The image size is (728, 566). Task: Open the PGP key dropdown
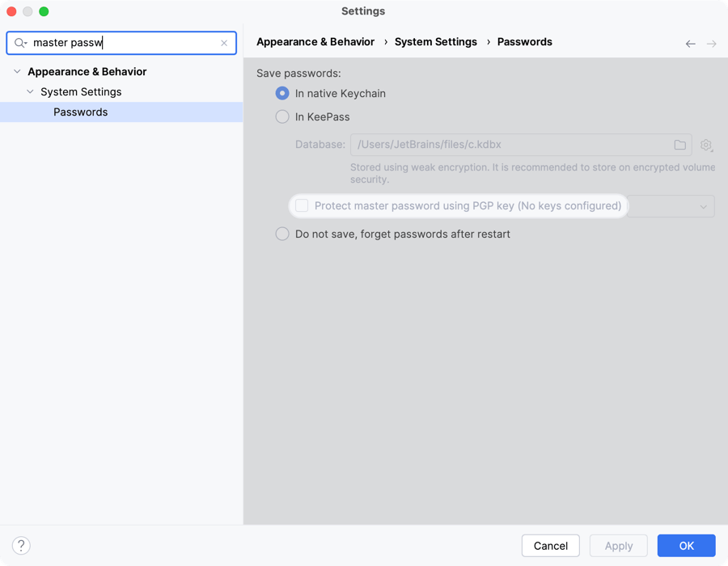pos(671,206)
